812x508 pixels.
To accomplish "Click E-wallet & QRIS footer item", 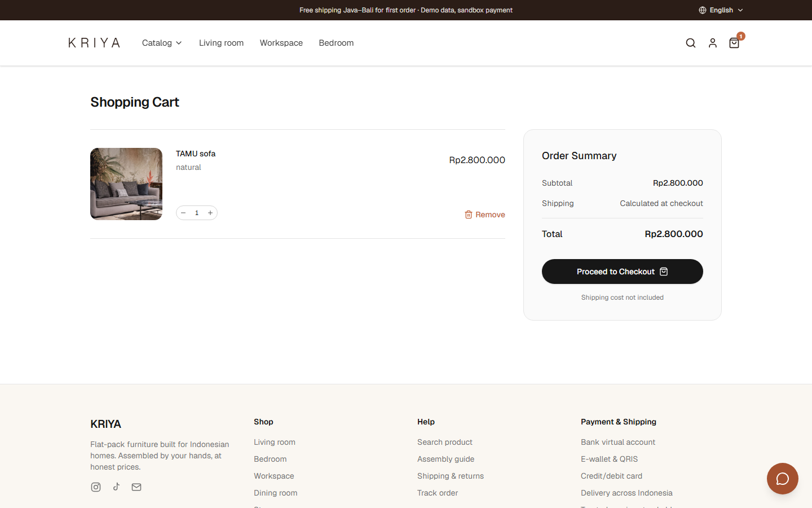I will 610,459.
